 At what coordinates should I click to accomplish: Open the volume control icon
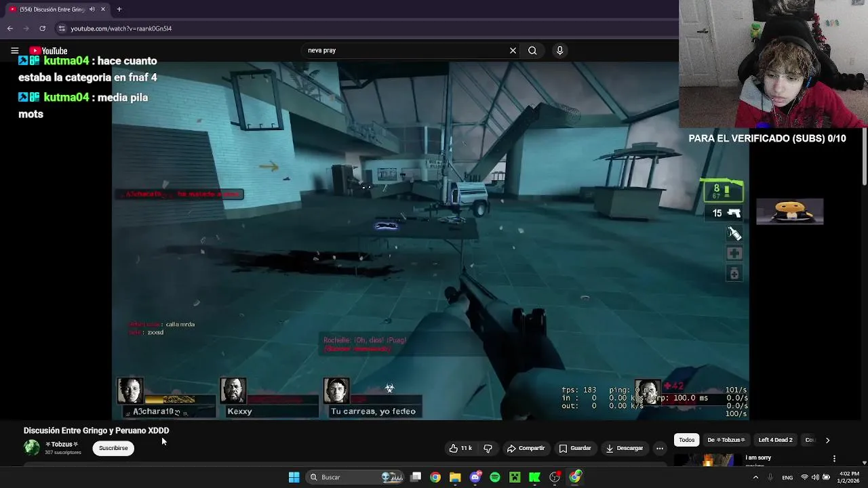tap(815, 477)
